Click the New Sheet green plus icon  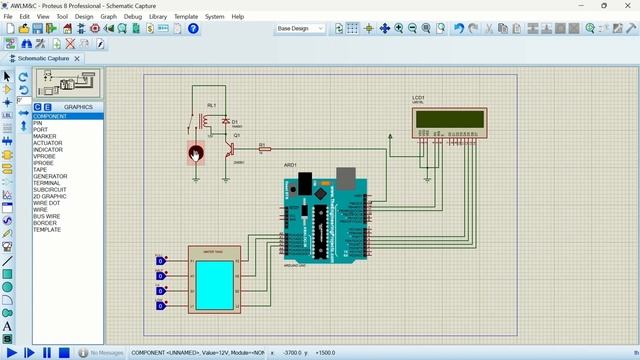(x=56, y=44)
